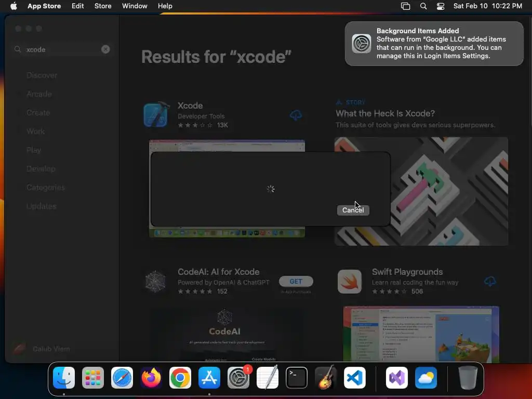Cancel the loading dialog
The height and width of the screenshot is (399, 532).
(353, 210)
